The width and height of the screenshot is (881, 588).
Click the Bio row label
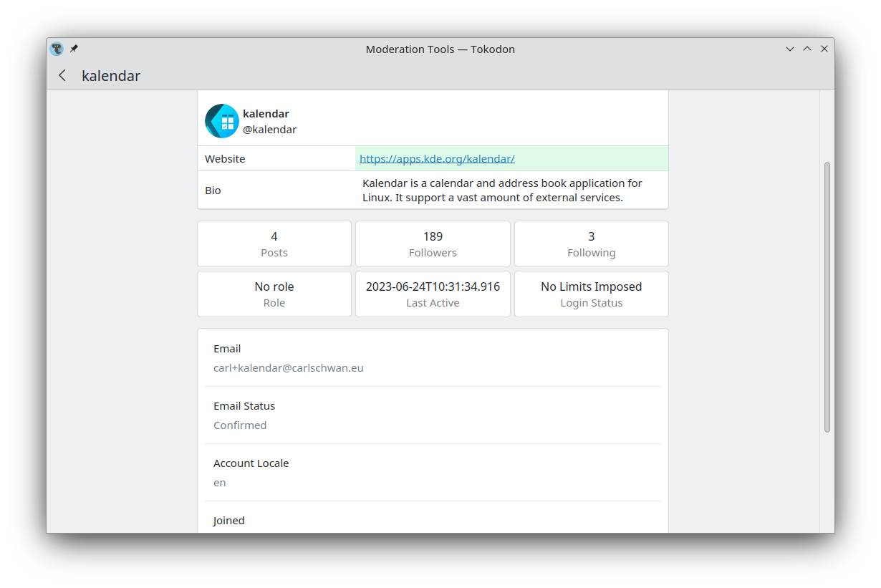[213, 191]
